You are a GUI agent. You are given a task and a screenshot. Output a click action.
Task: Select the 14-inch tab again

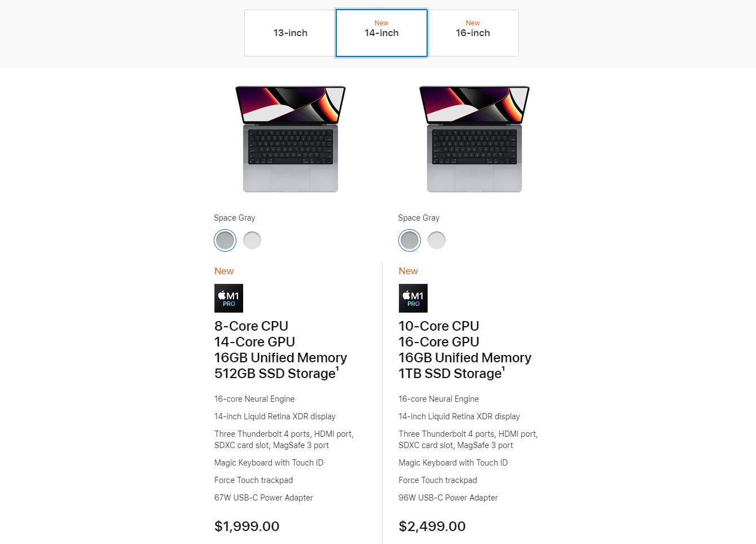click(x=381, y=33)
